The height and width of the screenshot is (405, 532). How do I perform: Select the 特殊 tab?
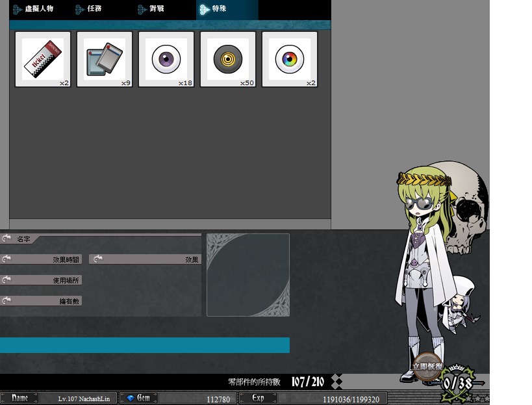point(227,9)
